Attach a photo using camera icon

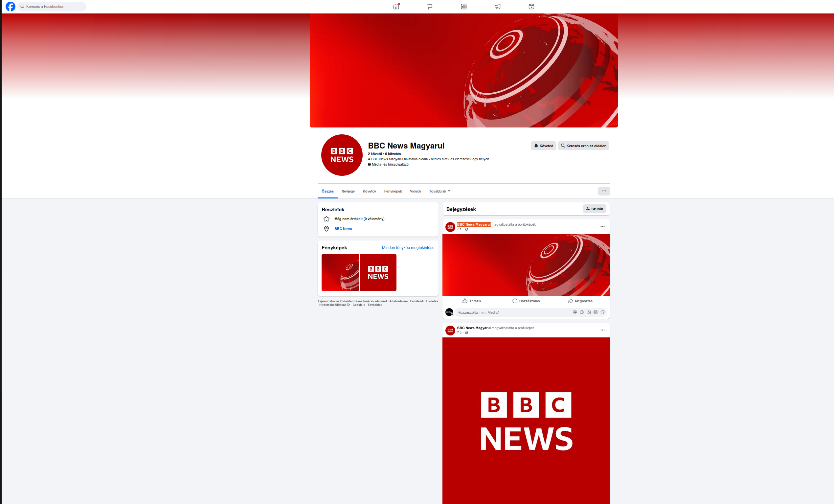pyautogui.click(x=589, y=312)
